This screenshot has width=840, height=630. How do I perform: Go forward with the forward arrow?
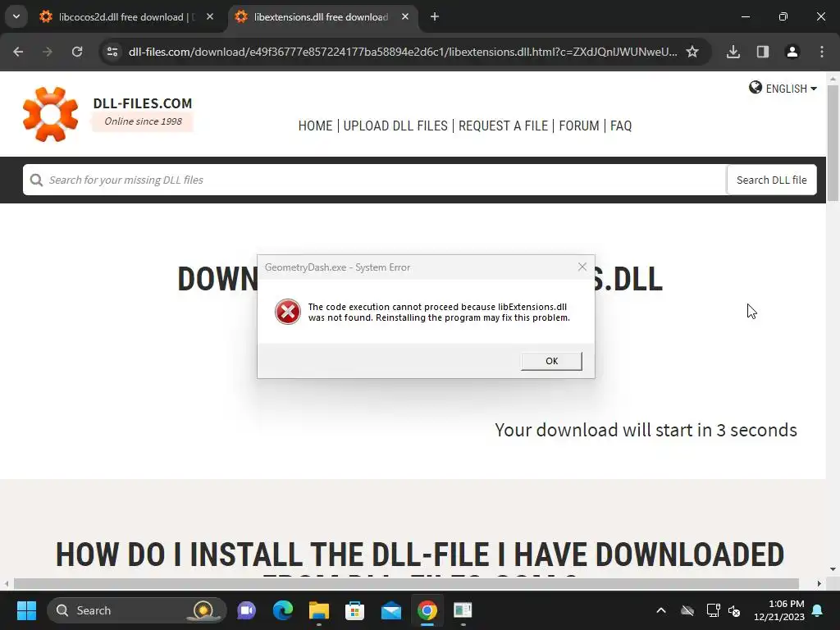pyautogui.click(x=48, y=52)
